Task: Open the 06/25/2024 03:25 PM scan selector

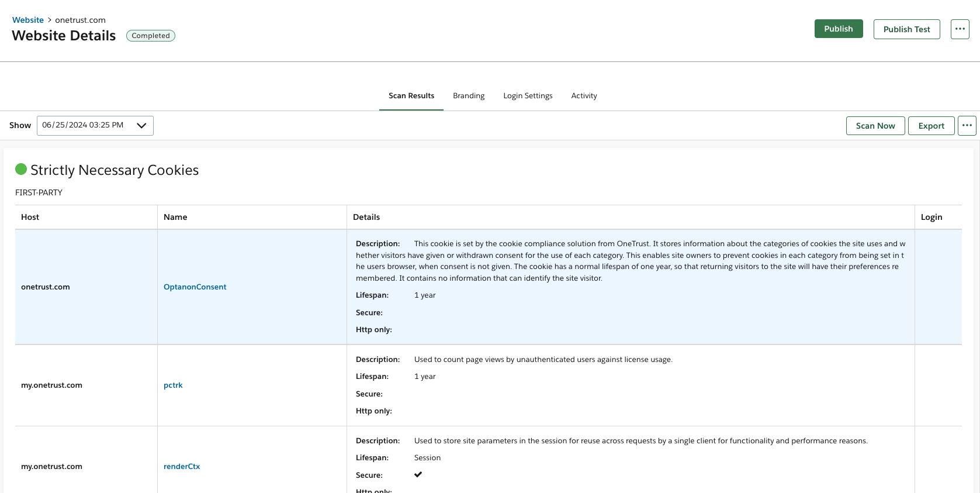Action: [x=88, y=126]
